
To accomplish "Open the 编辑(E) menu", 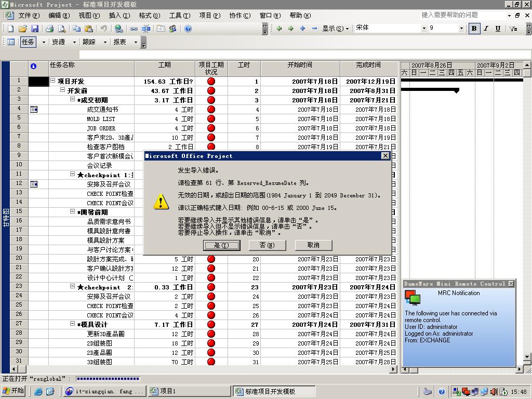I will [x=59, y=15].
